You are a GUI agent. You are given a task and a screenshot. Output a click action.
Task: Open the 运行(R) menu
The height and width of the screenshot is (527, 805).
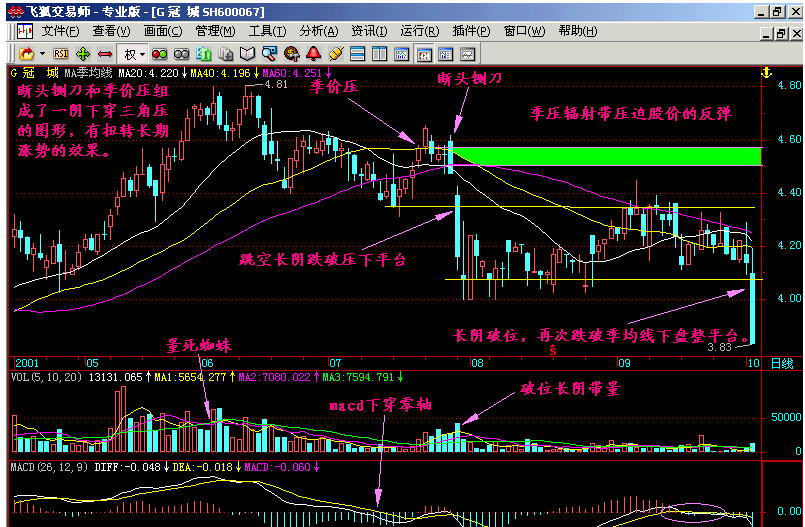click(x=420, y=31)
